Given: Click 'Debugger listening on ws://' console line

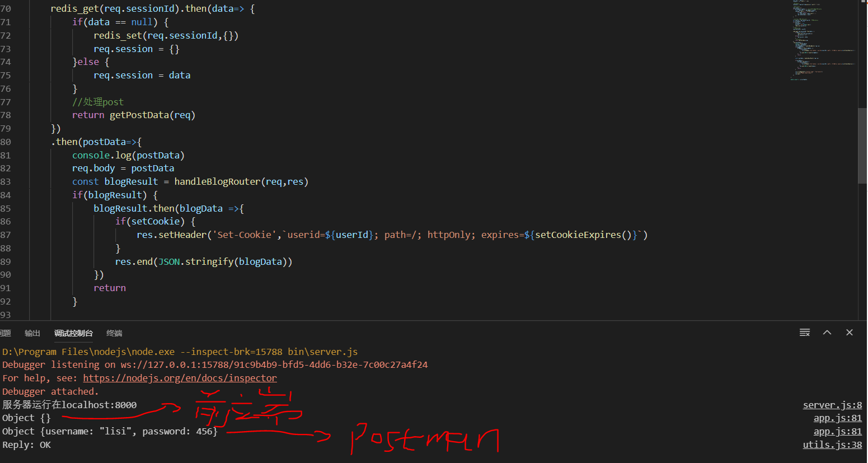Looking at the screenshot, I should click(x=215, y=364).
